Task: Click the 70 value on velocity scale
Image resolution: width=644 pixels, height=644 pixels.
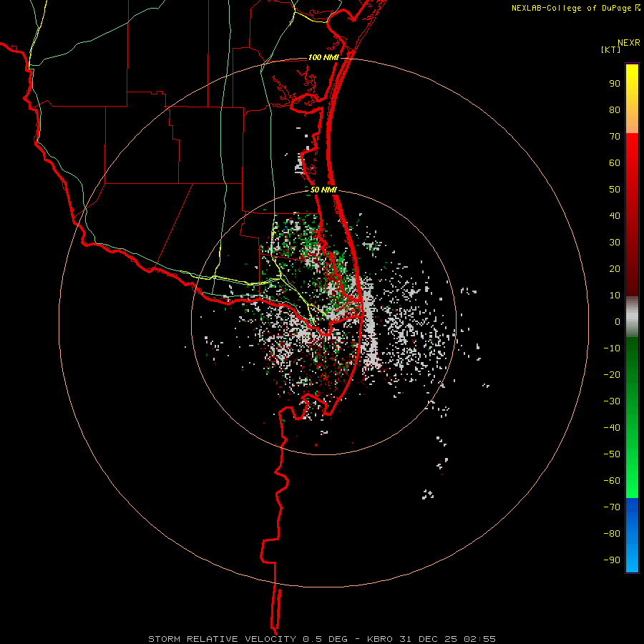Action: click(615, 137)
